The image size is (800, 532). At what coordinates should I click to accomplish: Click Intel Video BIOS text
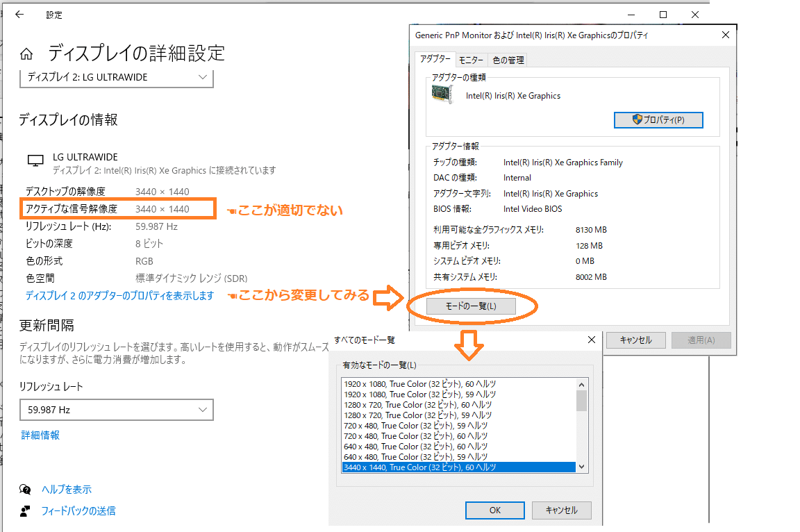(533, 209)
